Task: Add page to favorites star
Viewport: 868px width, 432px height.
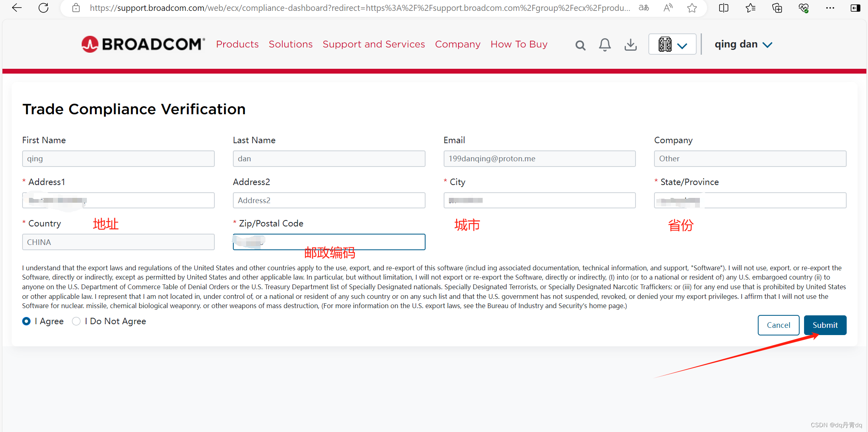Action: pyautogui.click(x=692, y=8)
